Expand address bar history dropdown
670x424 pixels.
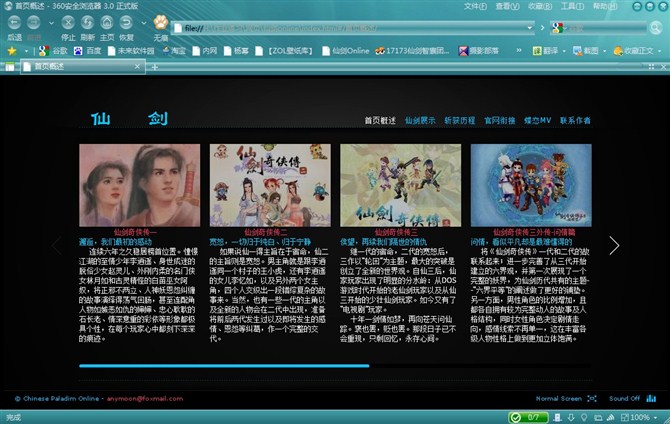tap(529, 28)
